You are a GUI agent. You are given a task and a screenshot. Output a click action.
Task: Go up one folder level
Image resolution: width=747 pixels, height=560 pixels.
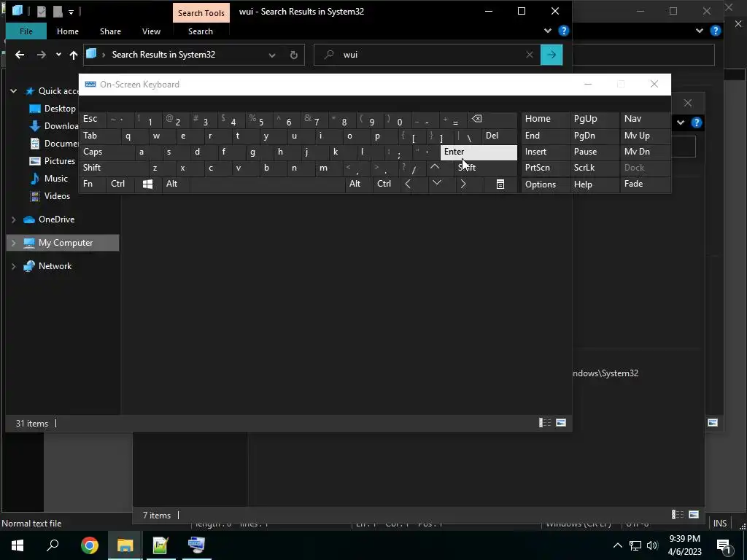[x=74, y=55]
